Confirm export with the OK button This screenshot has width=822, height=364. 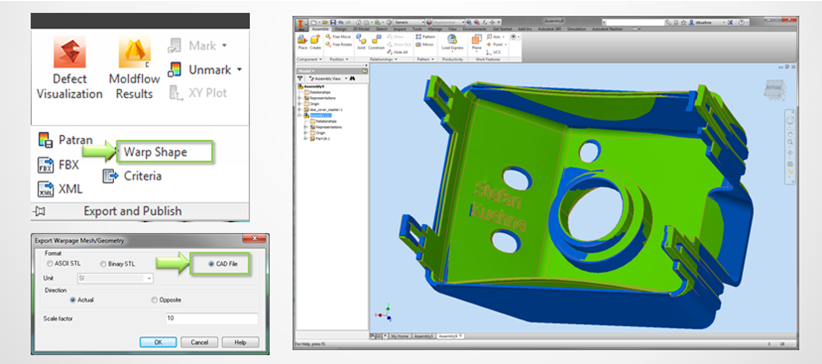[x=158, y=342]
